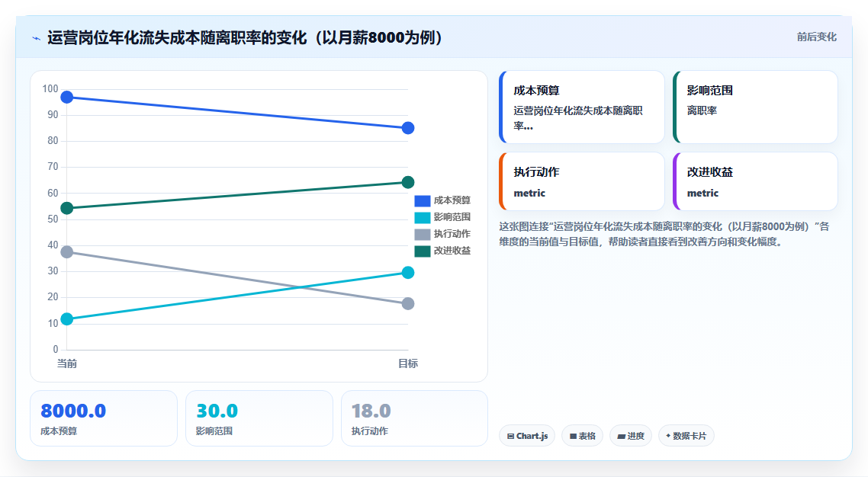
Task: Click the cyan 影响范围 point at 当前
Action: click(x=67, y=319)
